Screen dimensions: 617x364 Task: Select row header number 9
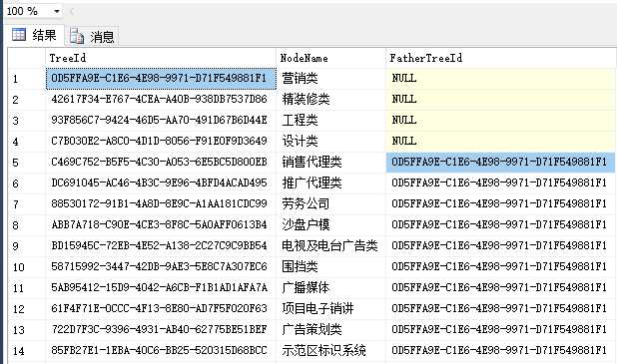26,246
